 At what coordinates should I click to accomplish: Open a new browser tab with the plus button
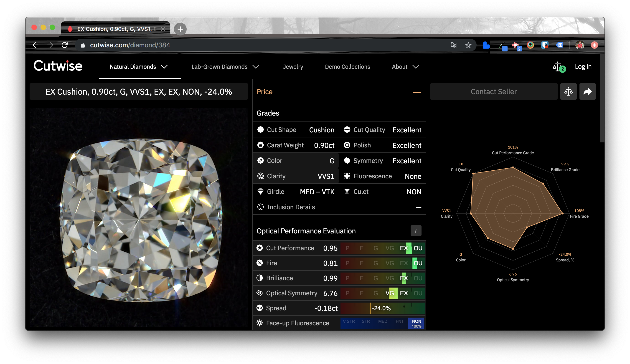(180, 29)
